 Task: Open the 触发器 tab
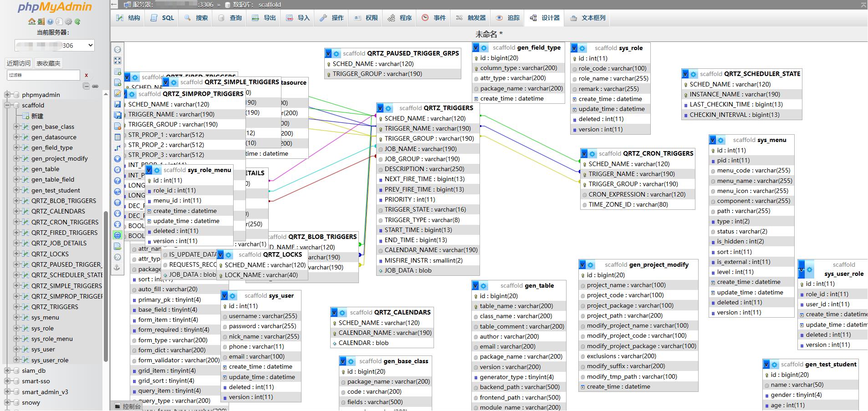(x=471, y=18)
